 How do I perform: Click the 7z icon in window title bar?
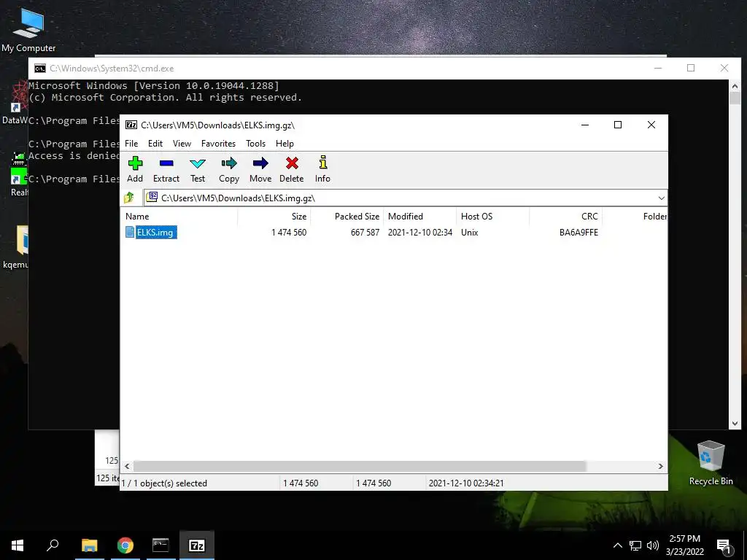pos(131,125)
